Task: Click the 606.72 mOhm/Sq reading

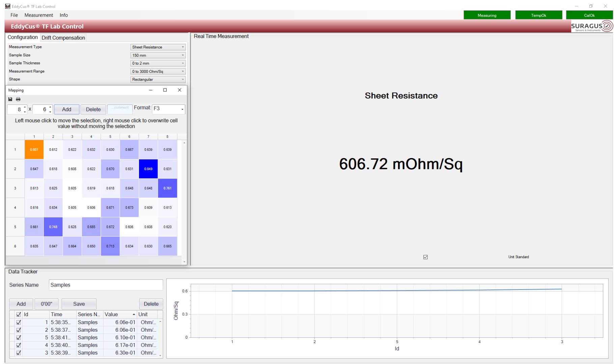Action: tap(401, 164)
